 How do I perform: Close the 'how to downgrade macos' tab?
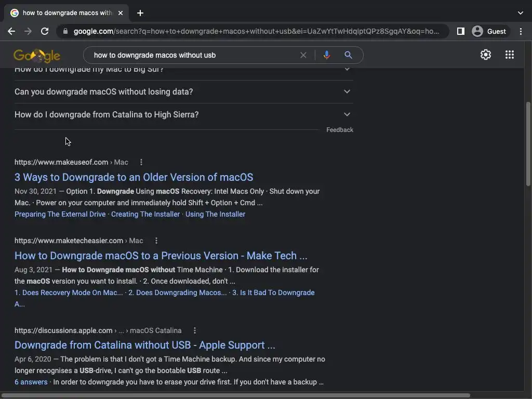(x=121, y=13)
